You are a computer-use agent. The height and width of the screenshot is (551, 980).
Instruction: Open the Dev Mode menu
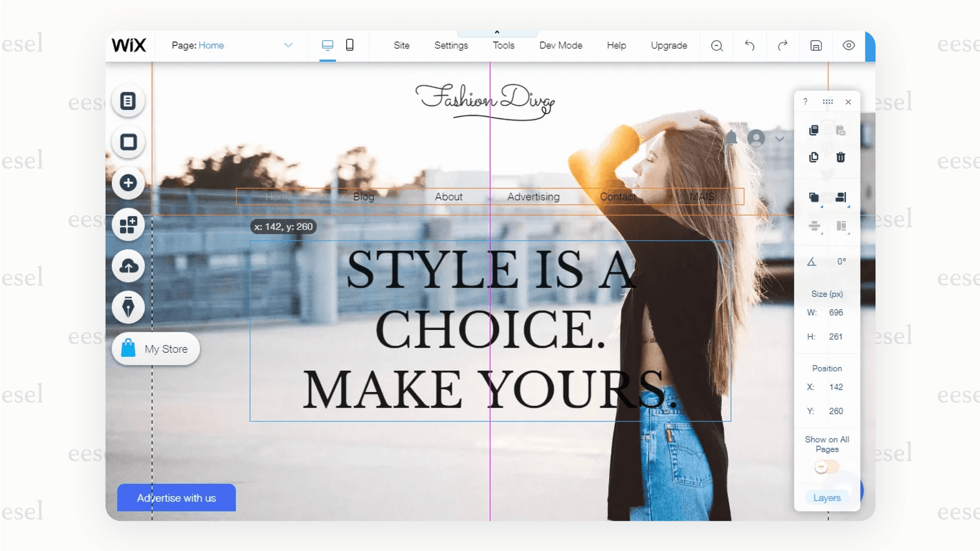tap(560, 45)
